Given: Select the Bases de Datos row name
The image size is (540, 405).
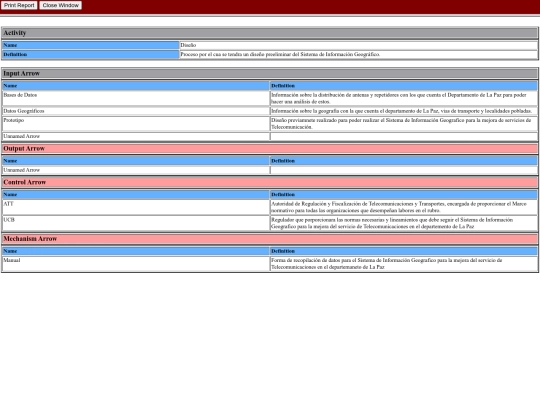Looking at the screenshot, I should pos(20,95).
